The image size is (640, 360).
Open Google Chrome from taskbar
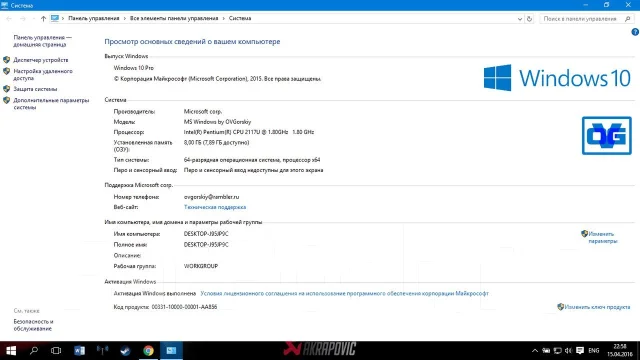pos(148,351)
